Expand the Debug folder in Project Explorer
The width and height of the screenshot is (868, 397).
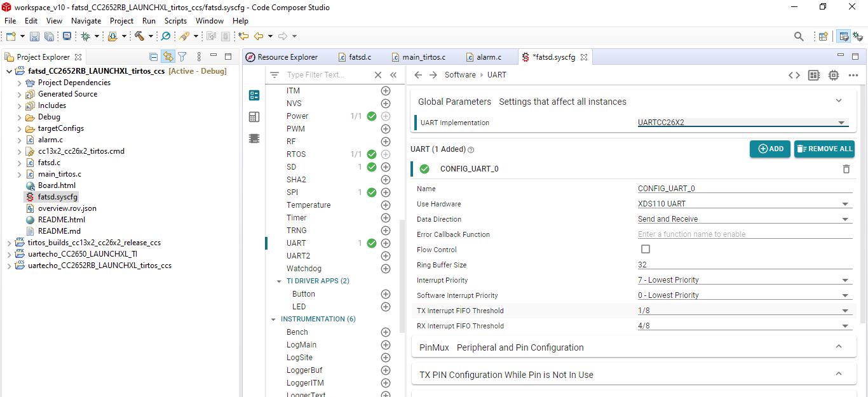tap(19, 117)
